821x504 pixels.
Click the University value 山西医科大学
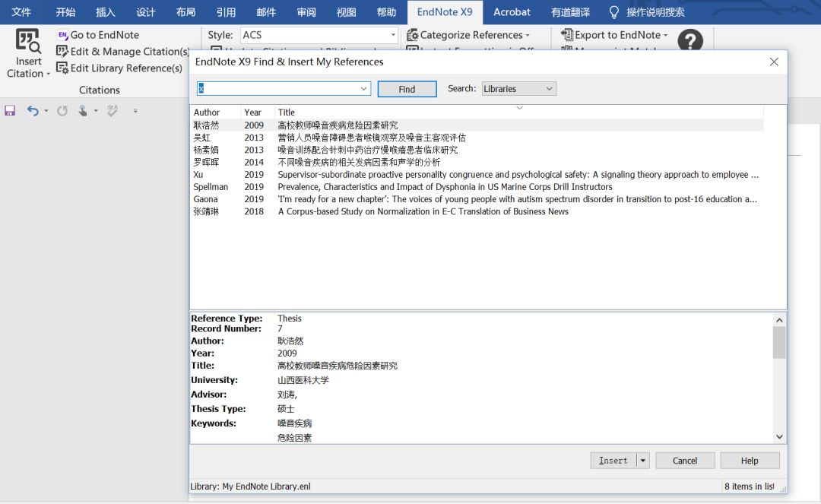(303, 380)
